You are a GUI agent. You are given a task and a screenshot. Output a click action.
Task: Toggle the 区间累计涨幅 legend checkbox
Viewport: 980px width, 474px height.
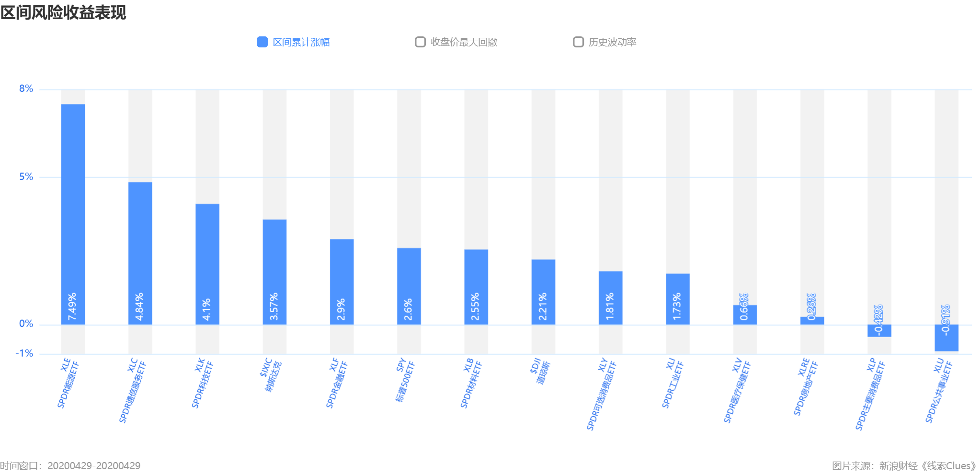pos(262,42)
